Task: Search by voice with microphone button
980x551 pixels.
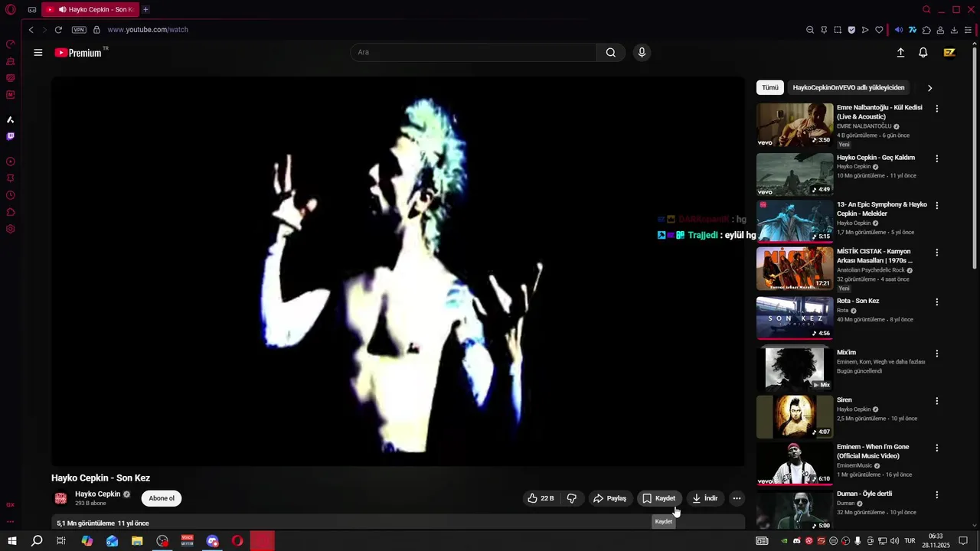Action: click(642, 53)
